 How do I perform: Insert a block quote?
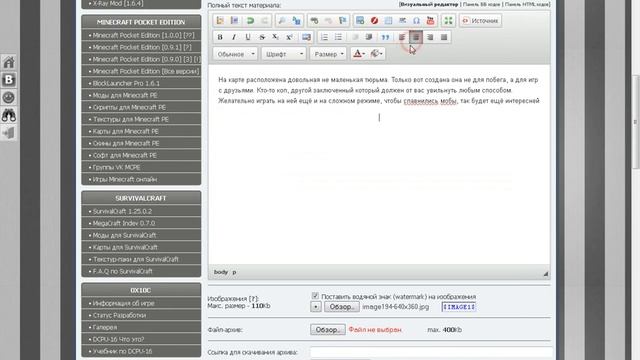pos(385,37)
